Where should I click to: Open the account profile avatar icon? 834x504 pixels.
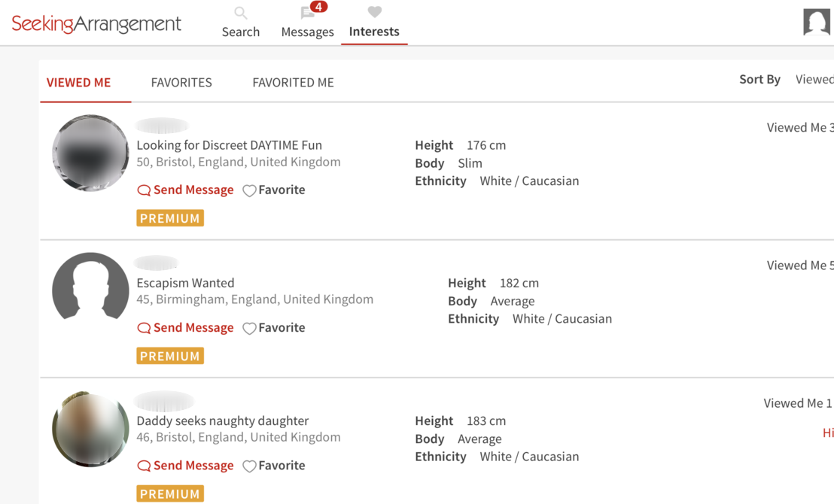816,22
